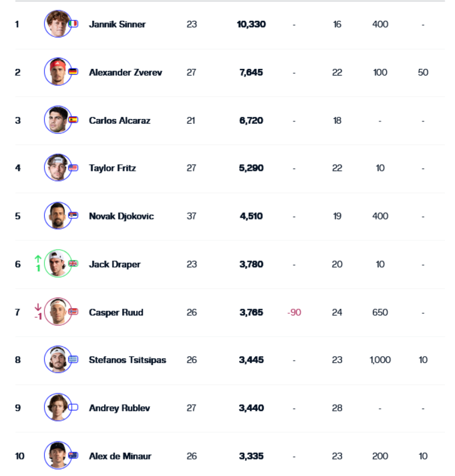Viewport: 455px width, 476px height.
Task: Open Novak Djokovic's player name link
Action: point(121,216)
